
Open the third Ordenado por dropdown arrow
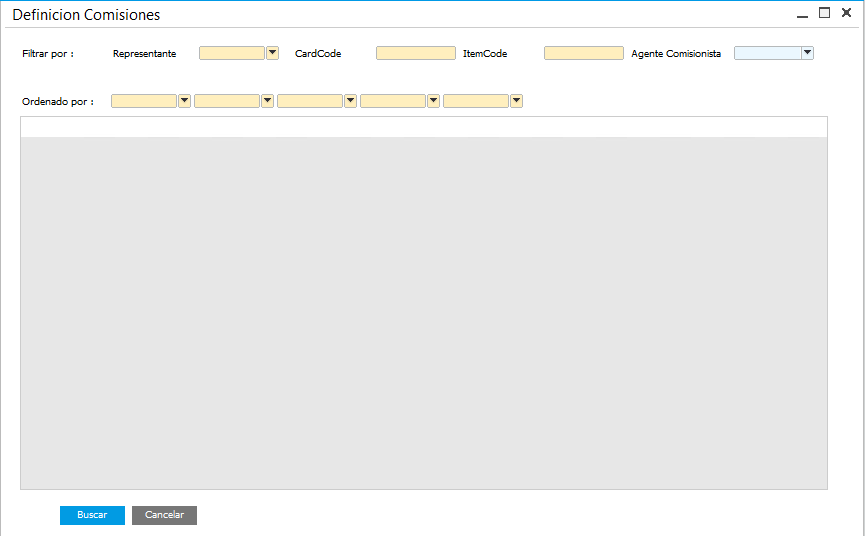(350, 101)
